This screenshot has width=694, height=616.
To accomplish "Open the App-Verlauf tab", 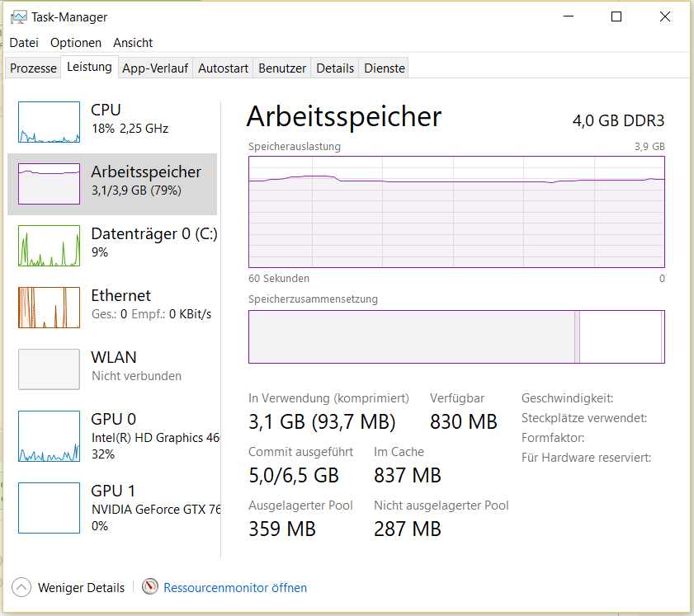I will [155, 68].
